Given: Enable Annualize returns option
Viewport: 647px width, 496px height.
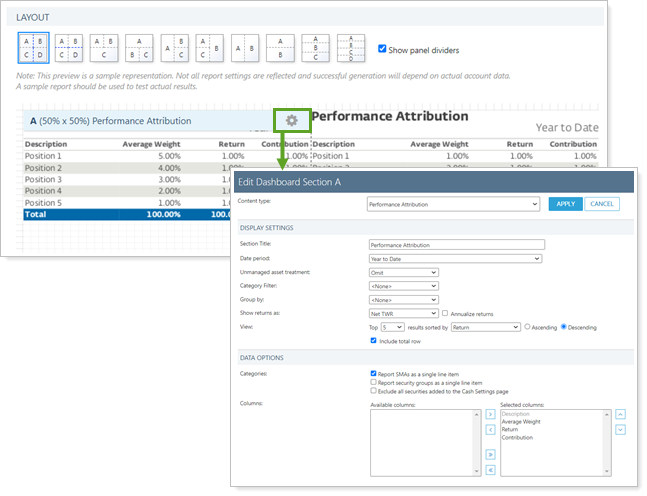Looking at the screenshot, I should pyautogui.click(x=445, y=313).
